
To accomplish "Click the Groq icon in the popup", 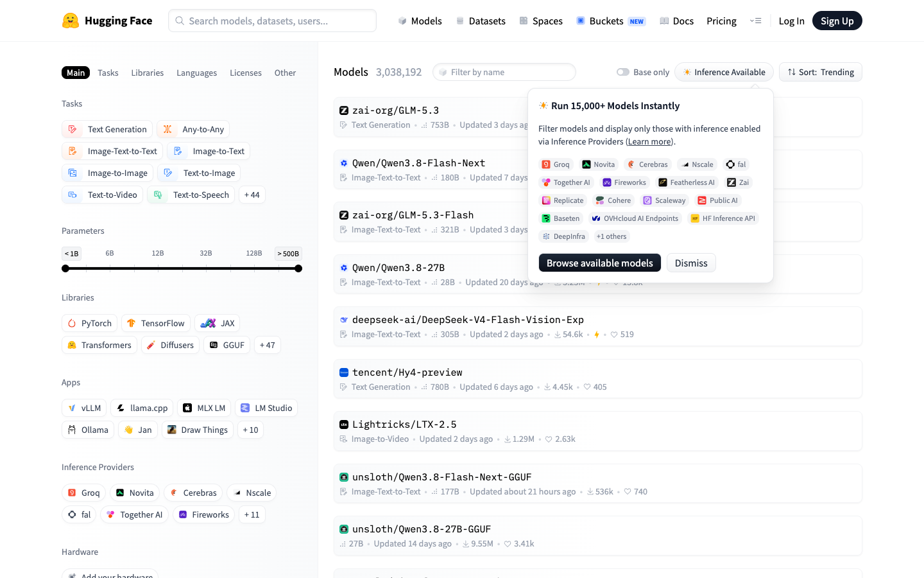I will (546, 164).
